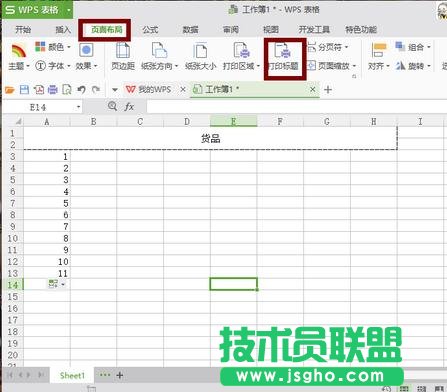Image resolution: width=447 pixels, height=392 pixels.
Task: Switch to the Data (数据) tab
Action: 190,30
